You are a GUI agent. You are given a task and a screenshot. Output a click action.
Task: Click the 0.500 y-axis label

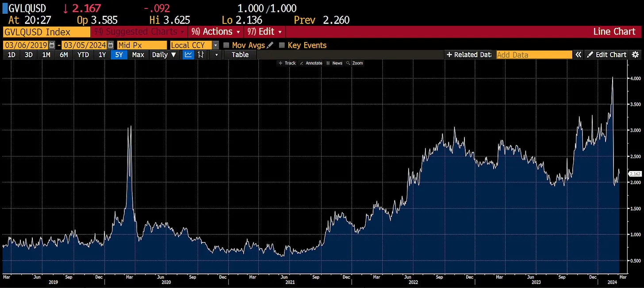636,261
